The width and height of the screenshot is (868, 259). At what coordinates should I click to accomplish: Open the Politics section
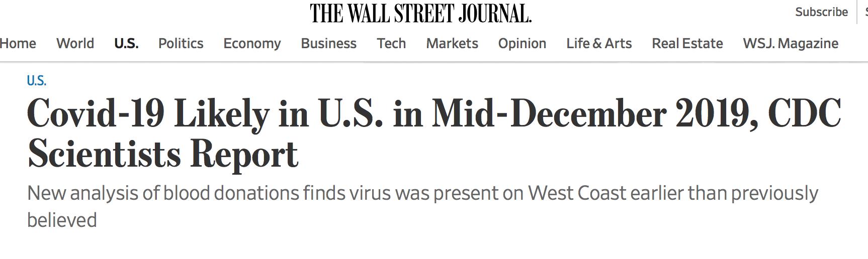[181, 44]
